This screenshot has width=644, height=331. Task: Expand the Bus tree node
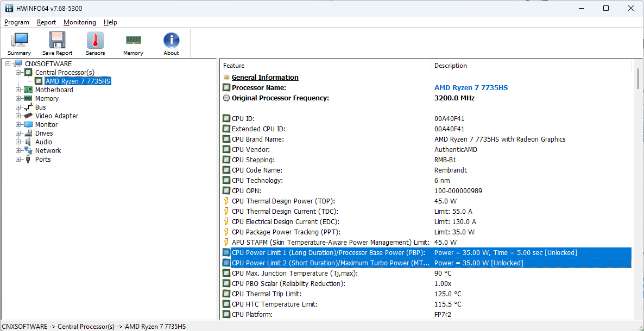[x=18, y=107]
